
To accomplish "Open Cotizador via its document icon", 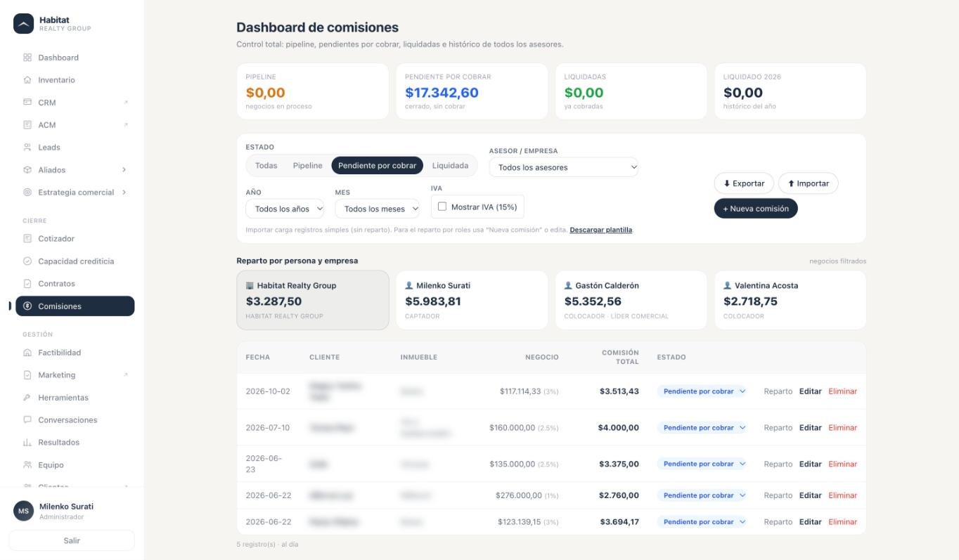I will click(27, 239).
